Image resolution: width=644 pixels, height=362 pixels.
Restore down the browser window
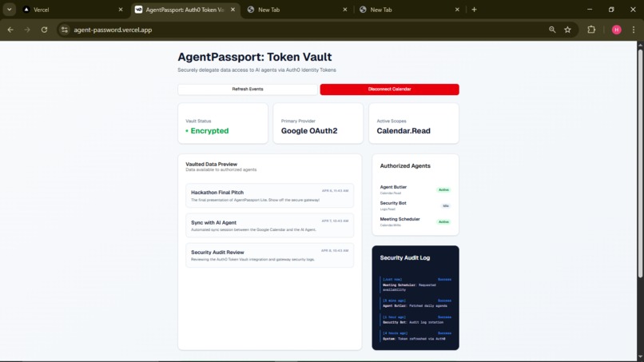coord(611,10)
